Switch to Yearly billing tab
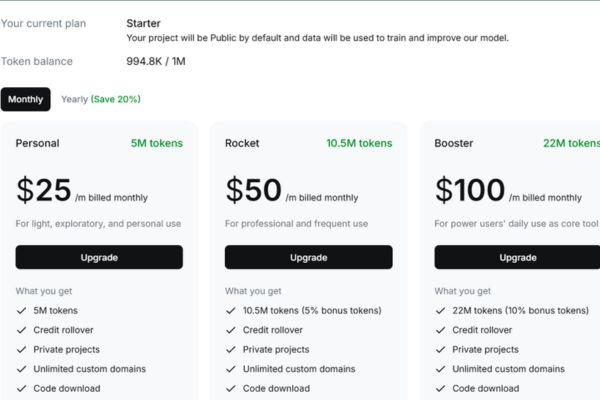Image resolution: width=600 pixels, height=400 pixels. [x=100, y=99]
